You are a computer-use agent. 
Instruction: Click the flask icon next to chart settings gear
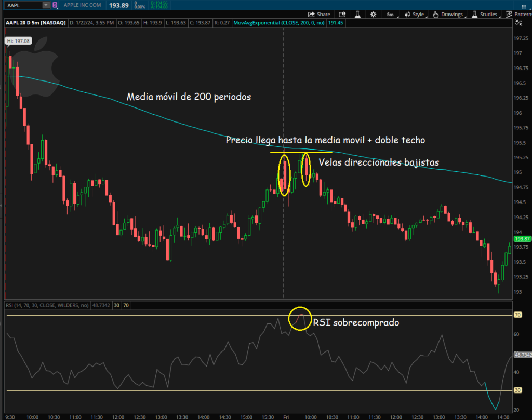pyautogui.click(x=357, y=14)
